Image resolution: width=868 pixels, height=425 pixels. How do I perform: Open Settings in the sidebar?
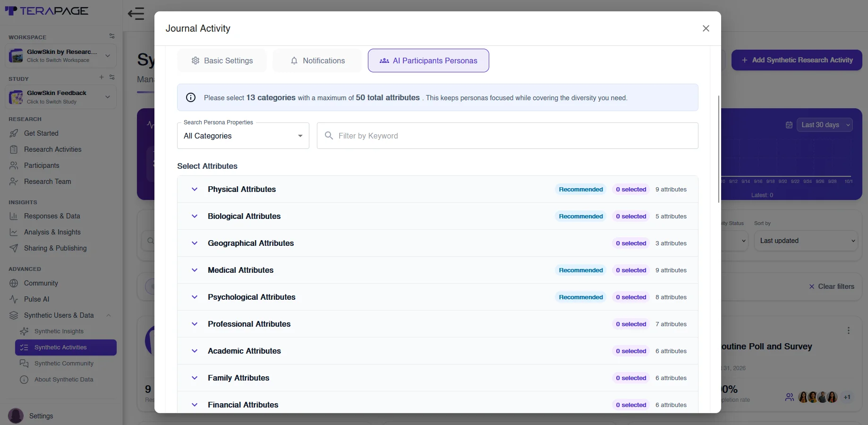41,416
